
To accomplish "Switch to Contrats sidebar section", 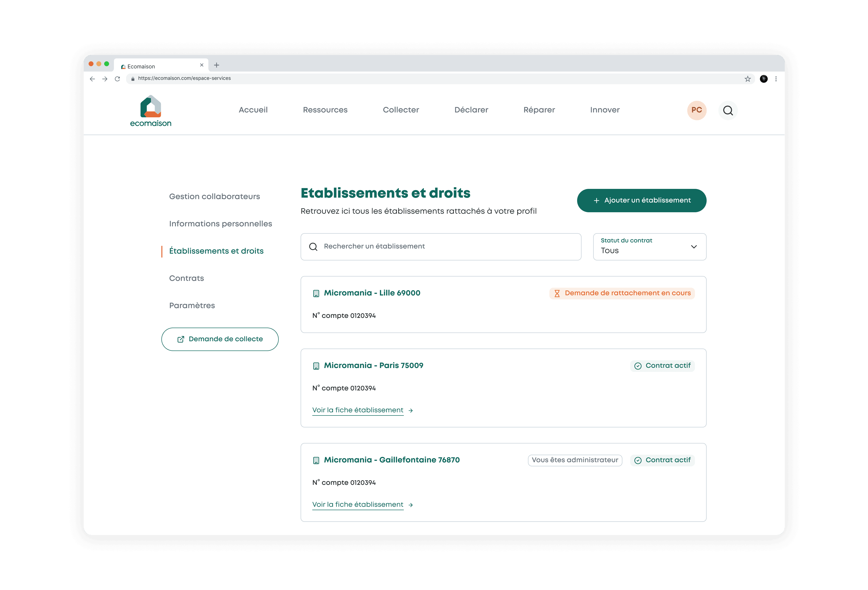I will click(186, 278).
